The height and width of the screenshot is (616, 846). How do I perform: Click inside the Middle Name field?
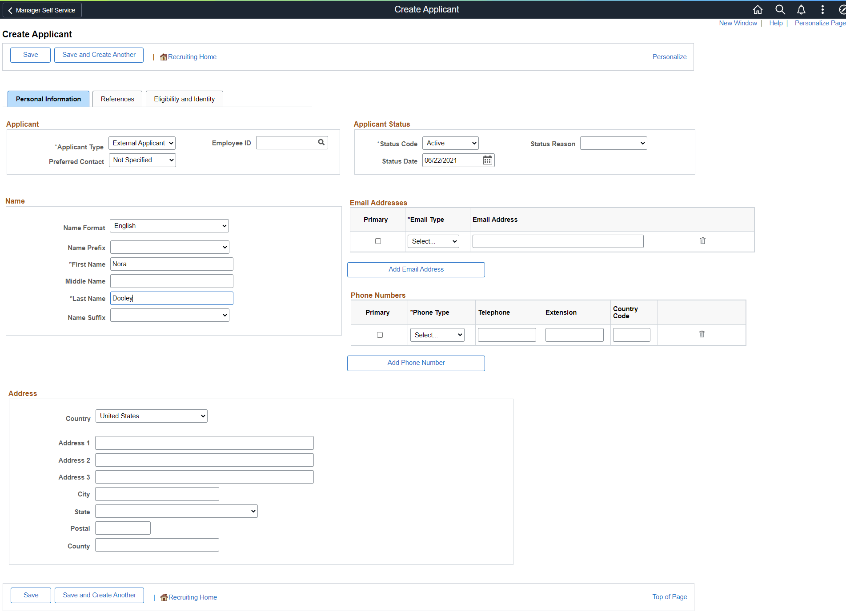172,281
